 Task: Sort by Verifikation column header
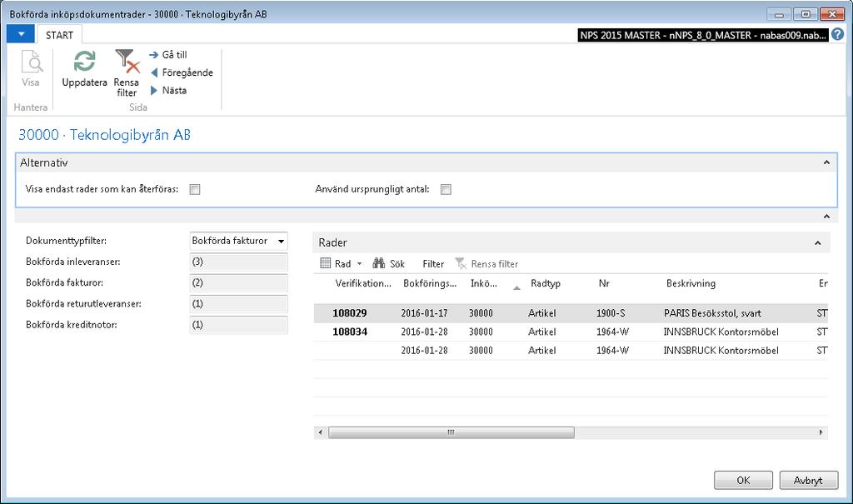(363, 283)
